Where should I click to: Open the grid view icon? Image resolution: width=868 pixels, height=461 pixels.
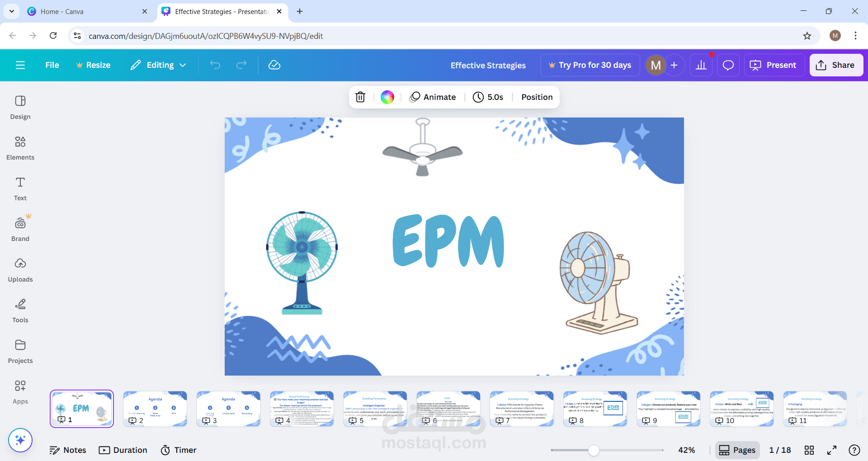[809, 450]
